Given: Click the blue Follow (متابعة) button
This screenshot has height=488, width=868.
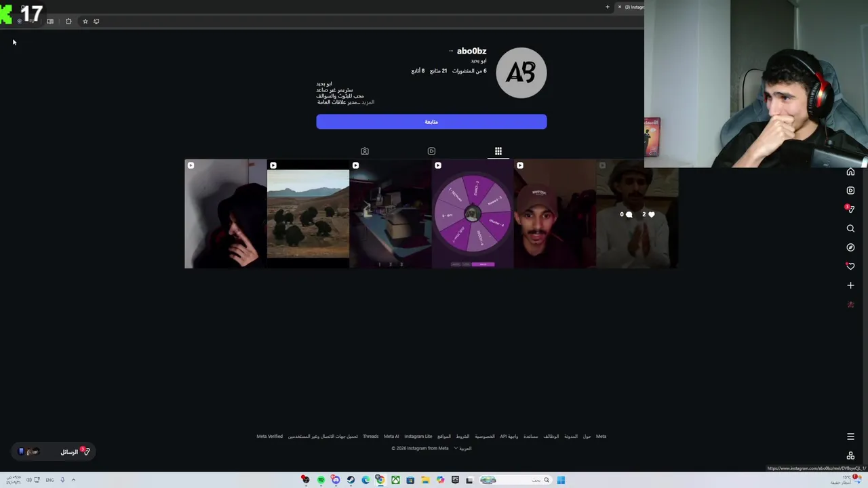Looking at the screenshot, I should click(431, 121).
